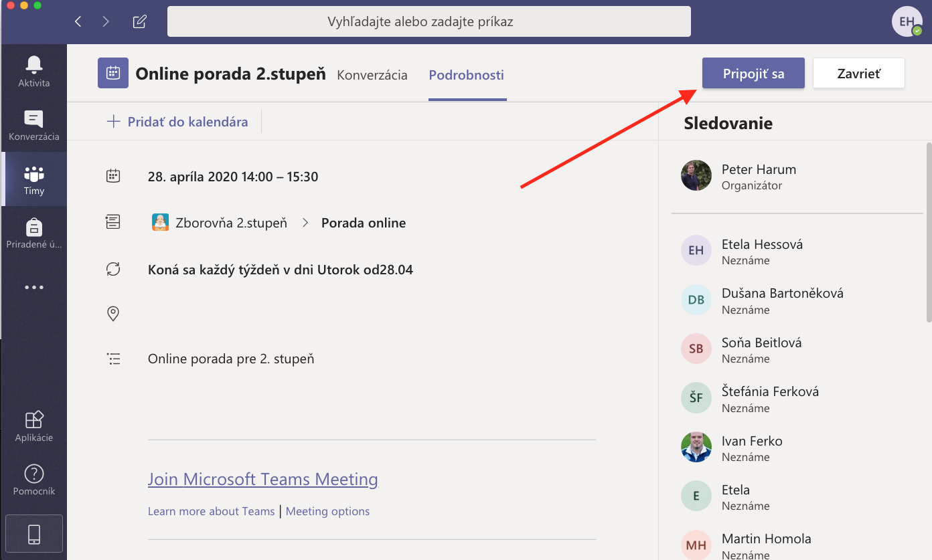Click Pridať do kalendára

pyautogui.click(x=178, y=122)
